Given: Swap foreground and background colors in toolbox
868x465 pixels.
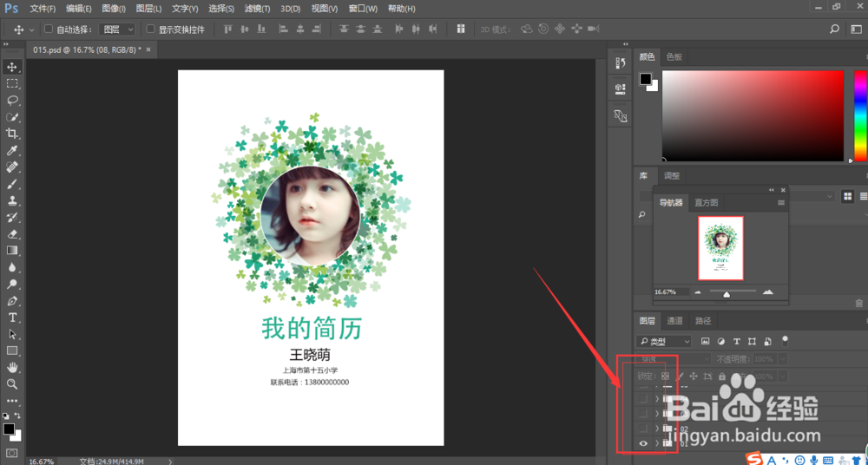Looking at the screenshot, I should (x=17, y=416).
